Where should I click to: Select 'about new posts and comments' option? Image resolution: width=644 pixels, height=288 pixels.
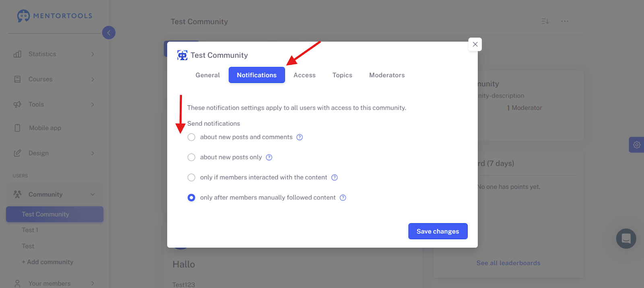click(x=192, y=137)
